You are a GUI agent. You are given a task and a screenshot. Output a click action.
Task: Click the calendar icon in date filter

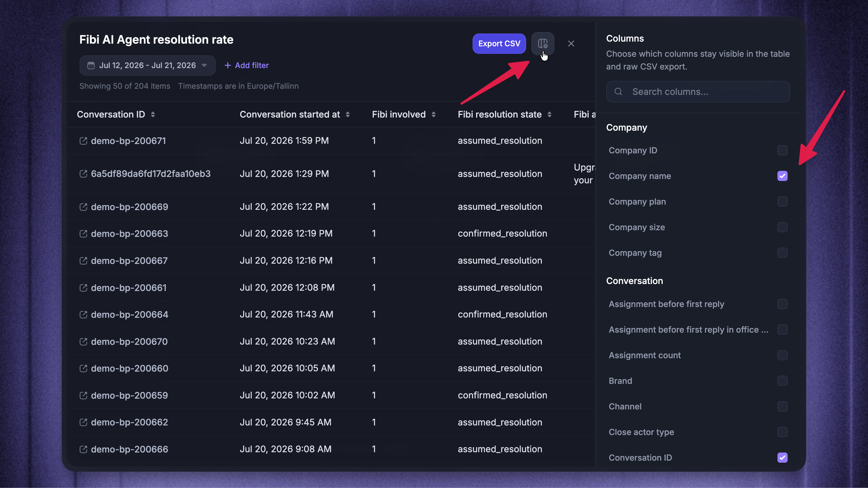[91, 65]
